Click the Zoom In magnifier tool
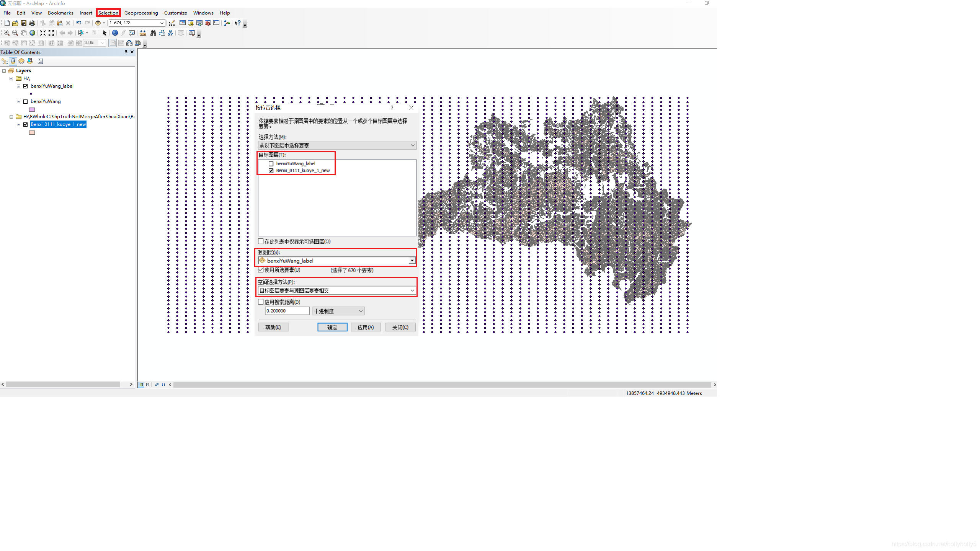The height and width of the screenshot is (551, 980). pyautogui.click(x=7, y=33)
